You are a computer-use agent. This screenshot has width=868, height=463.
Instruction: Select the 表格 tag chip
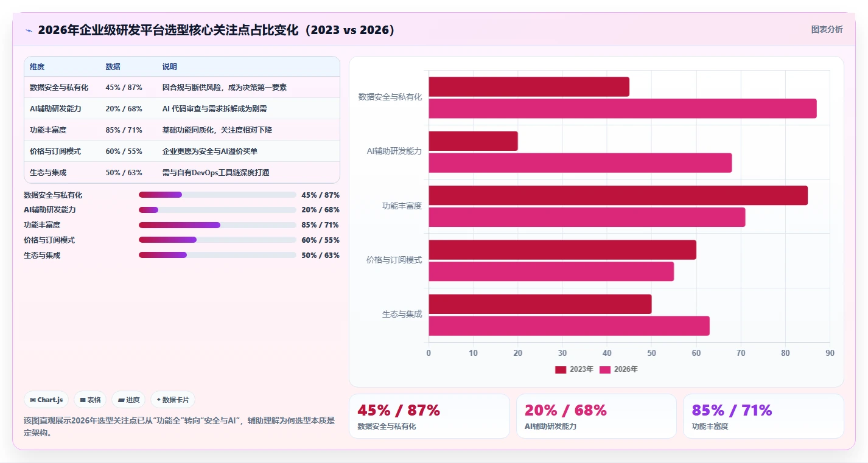tap(90, 400)
